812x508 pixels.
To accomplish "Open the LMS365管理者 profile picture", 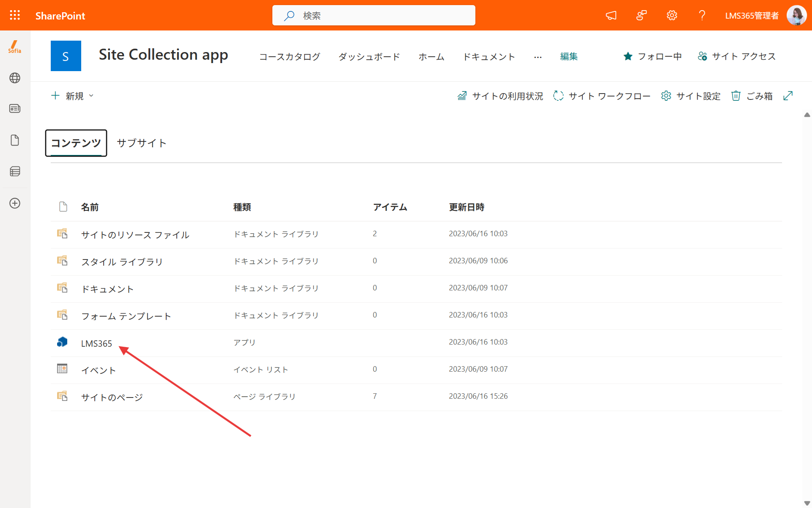I will [797, 16].
